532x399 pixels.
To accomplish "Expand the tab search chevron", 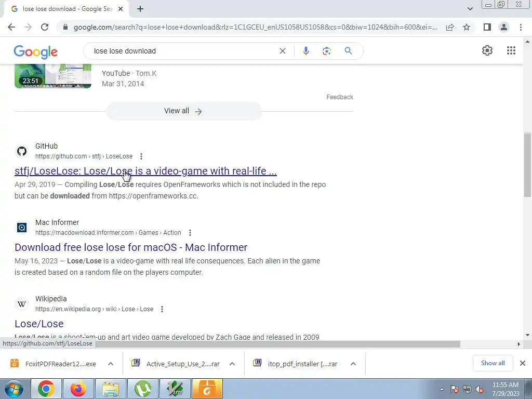I will [x=470, y=9].
